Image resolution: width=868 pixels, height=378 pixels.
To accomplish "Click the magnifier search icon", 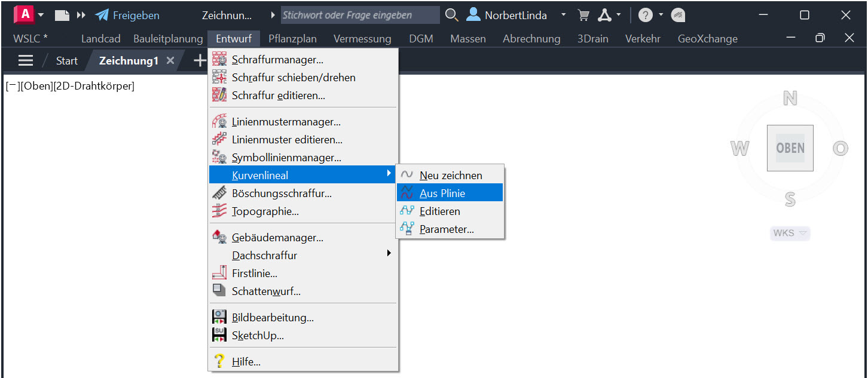I will (x=453, y=16).
